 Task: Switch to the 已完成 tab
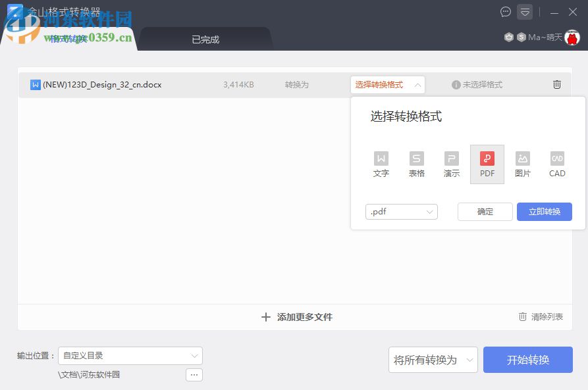[x=205, y=39]
